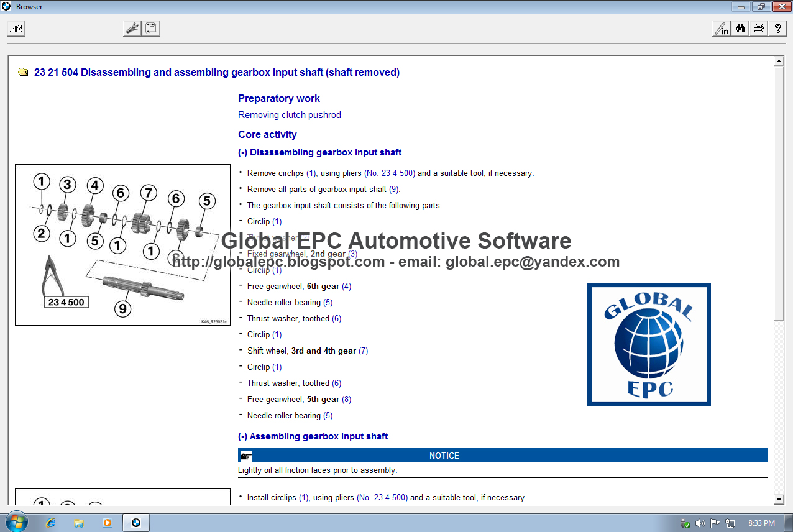Viewport: 793px width, 532px height.
Task: Open help via the question mark icon
Action: click(x=777, y=28)
